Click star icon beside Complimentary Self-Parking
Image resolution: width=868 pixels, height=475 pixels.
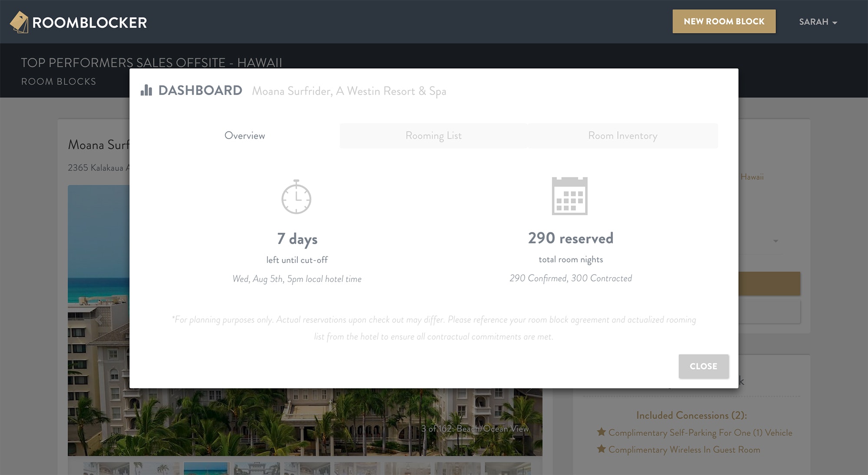pos(601,432)
